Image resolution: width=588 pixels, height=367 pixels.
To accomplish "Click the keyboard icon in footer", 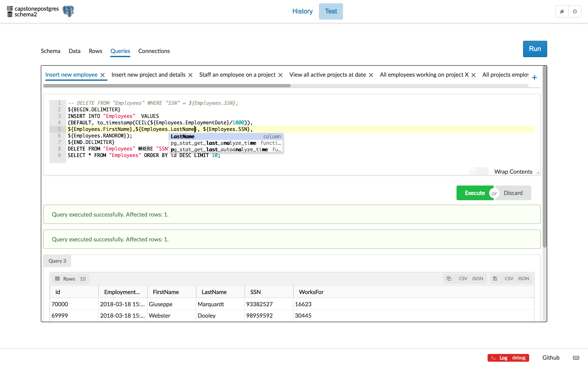I will coord(576,358).
